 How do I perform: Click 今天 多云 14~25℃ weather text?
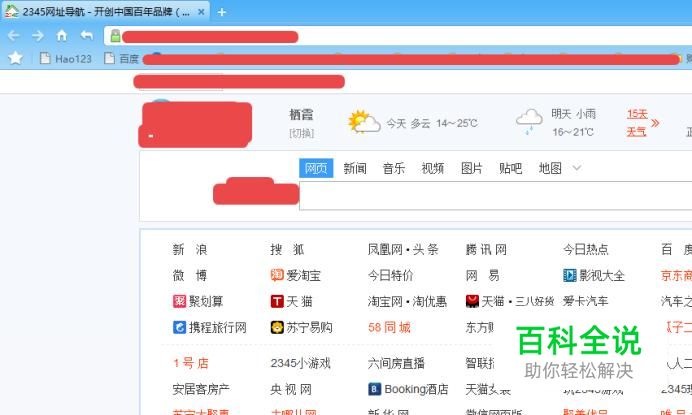coord(432,123)
